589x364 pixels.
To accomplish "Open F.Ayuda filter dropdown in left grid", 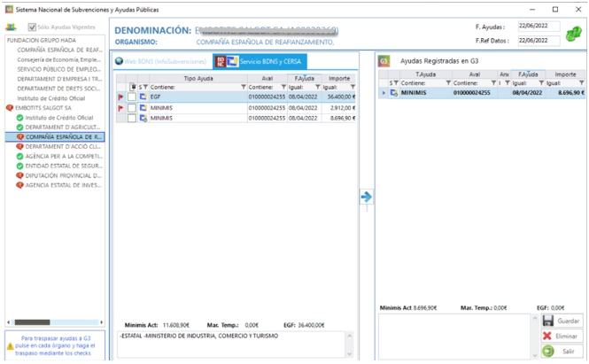I will (318, 87).
